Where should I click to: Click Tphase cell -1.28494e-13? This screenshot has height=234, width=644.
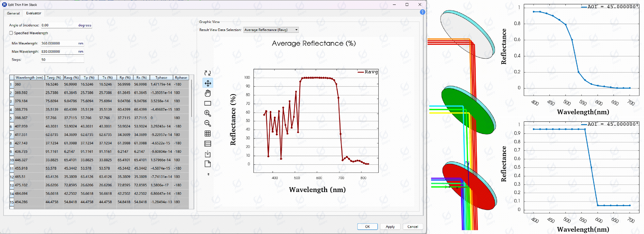[x=161, y=202]
